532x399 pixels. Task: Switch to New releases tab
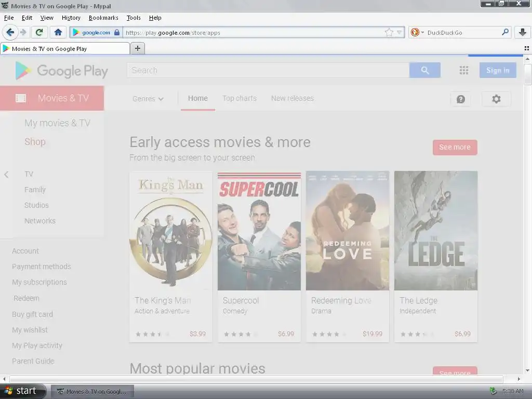(292, 98)
